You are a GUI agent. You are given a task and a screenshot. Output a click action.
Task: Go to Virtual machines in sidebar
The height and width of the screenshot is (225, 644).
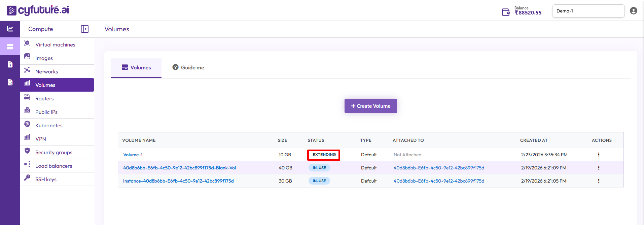pos(55,44)
